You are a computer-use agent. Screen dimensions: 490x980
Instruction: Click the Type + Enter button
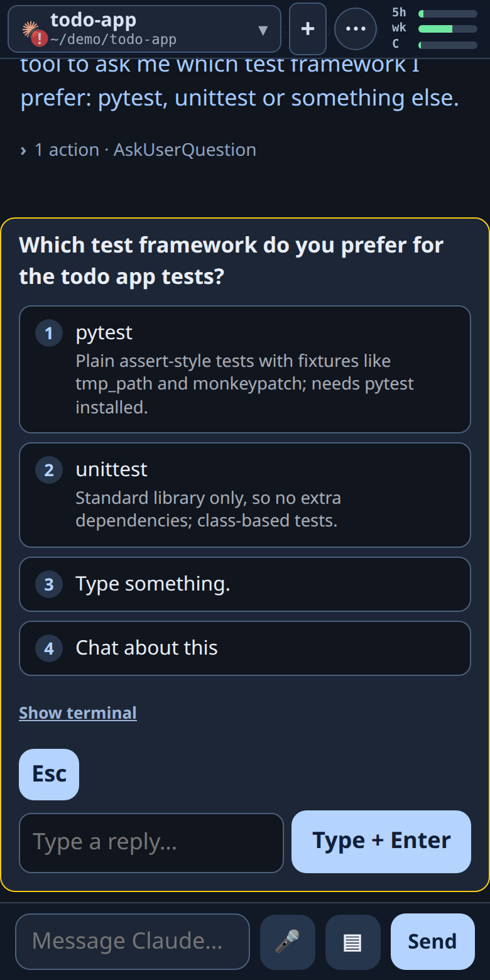pos(381,842)
